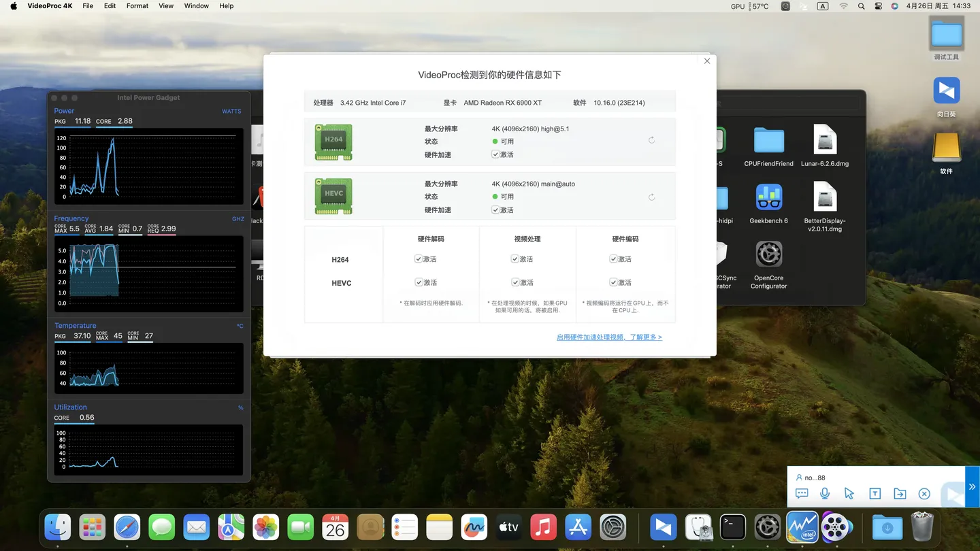Click the green HEVC codec chip icon
This screenshot has width=980, height=551.
pos(333,196)
